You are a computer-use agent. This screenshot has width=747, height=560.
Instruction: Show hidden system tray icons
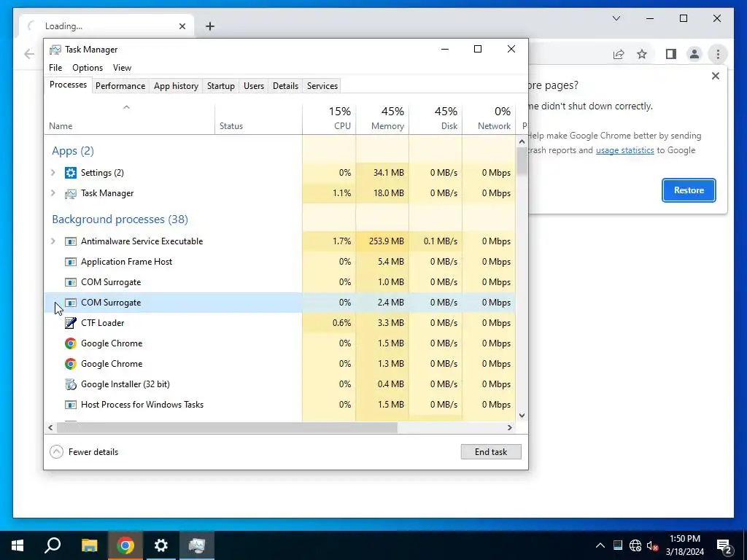(600, 545)
